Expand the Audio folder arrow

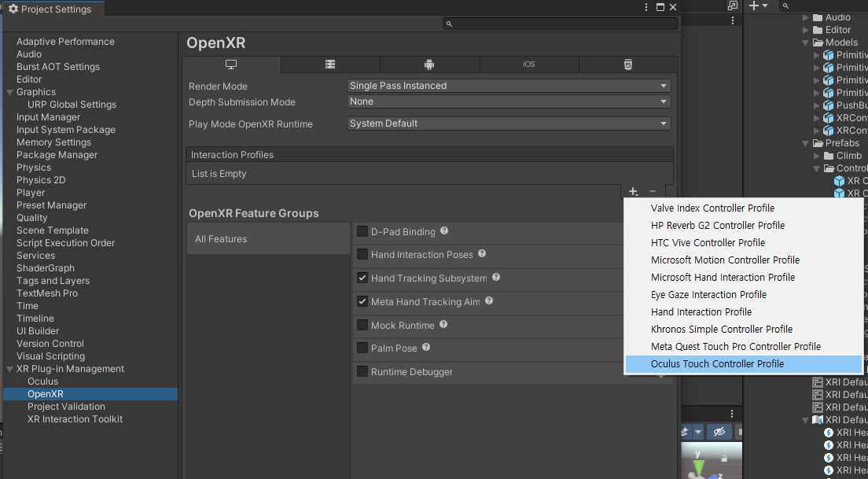click(x=805, y=18)
